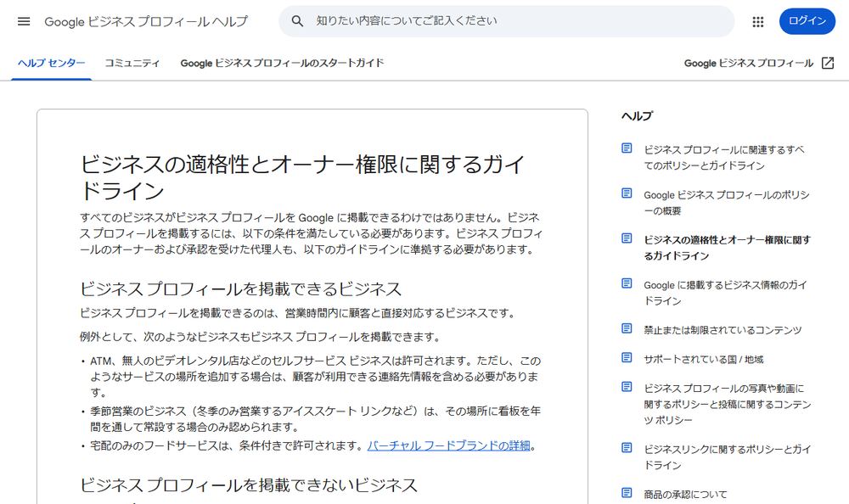
Task: Click document icon beside すべてのポリシーとガイドライン
Action: (x=627, y=148)
